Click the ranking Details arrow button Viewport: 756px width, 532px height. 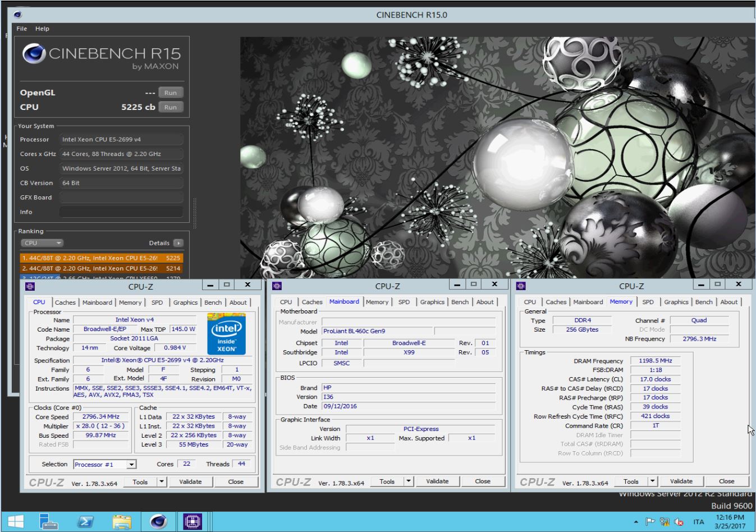[178, 243]
